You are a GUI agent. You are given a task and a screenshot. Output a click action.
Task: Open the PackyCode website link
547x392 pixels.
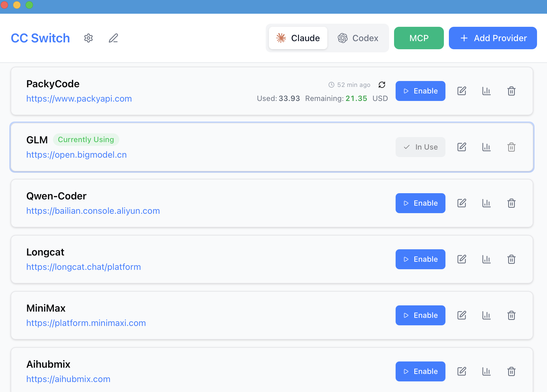tap(79, 98)
